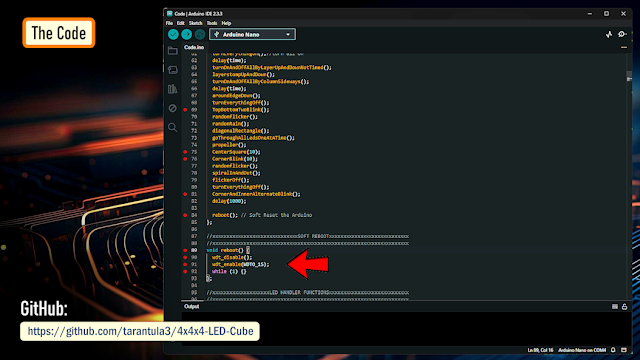The height and width of the screenshot is (360, 640).
Task: Click the LED HANDLER FUNCTIONS comment line
Action: pyautogui.click(x=307, y=293)
